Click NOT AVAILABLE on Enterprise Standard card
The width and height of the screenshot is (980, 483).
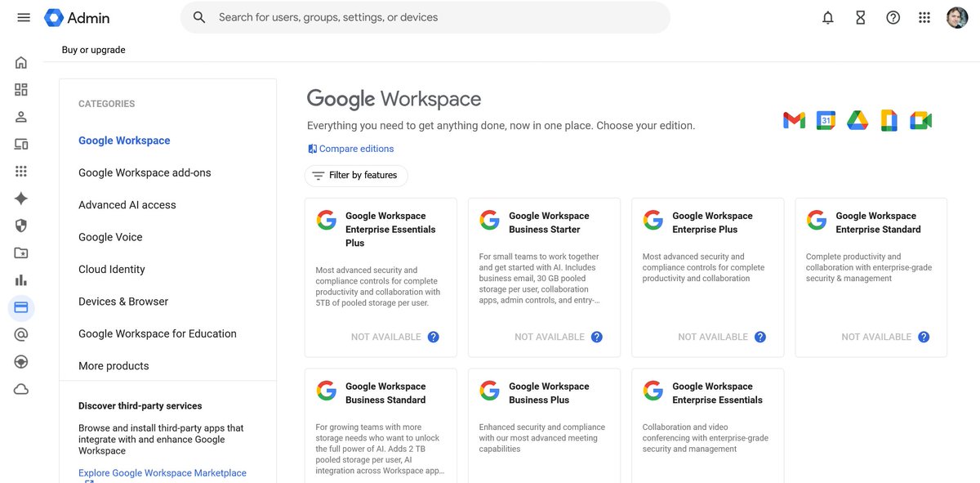(876, 337)
